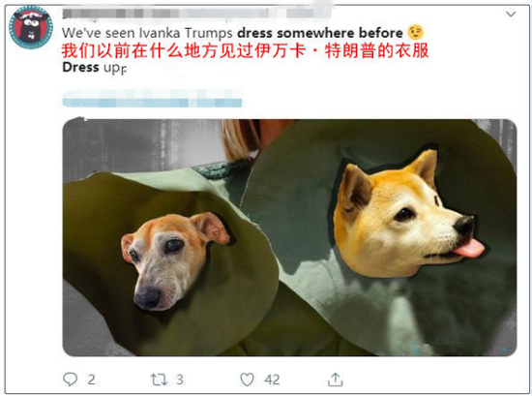Open the Shiba Inu head in the picture

click(407, 214)
